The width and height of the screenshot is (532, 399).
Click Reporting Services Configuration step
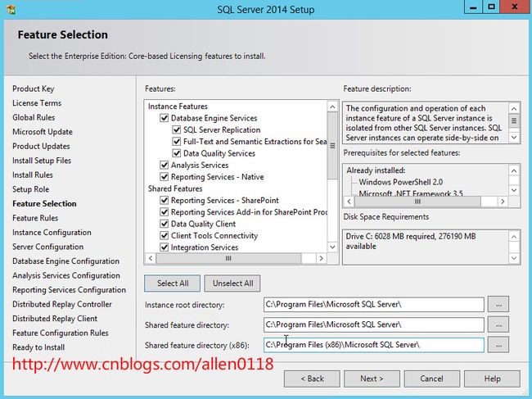70,290
